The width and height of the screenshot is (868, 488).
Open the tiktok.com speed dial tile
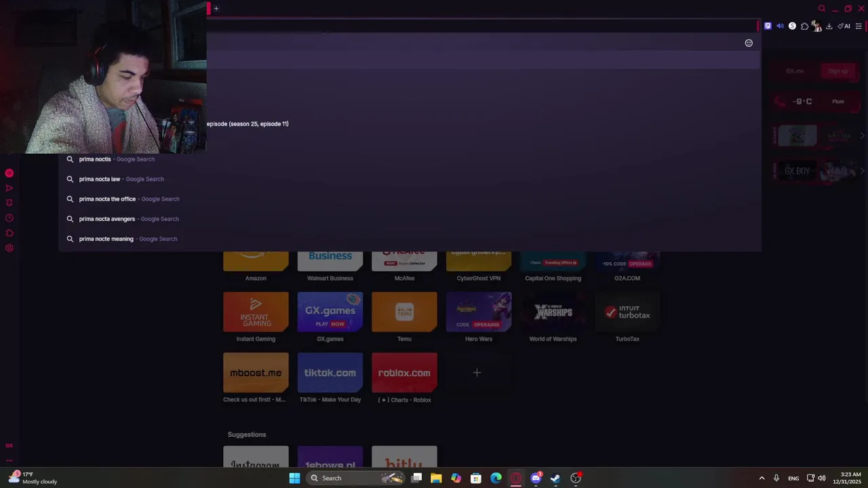[x=330, y=373]
